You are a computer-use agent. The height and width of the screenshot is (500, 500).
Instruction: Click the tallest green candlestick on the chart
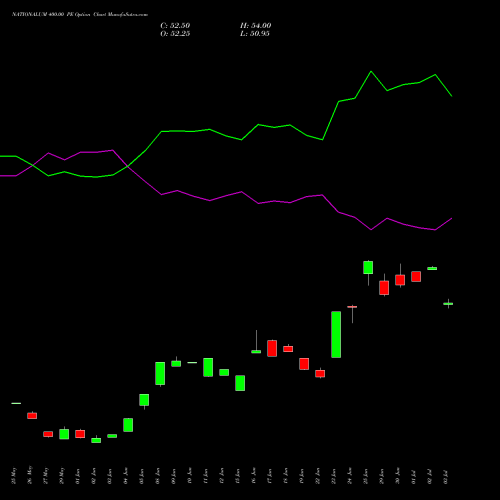click(x=336, y=334)
